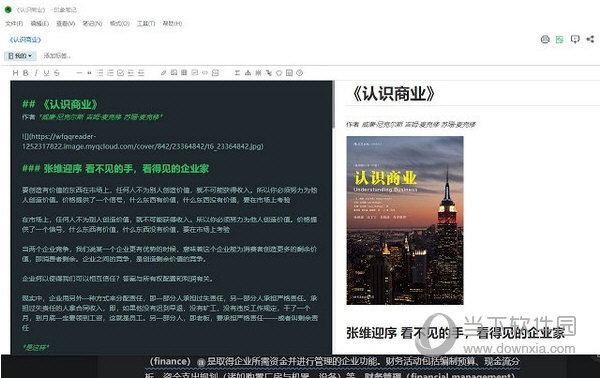Click the add tag field 添加标签
This screenshot has width=600, height=378.
(57, 56)
